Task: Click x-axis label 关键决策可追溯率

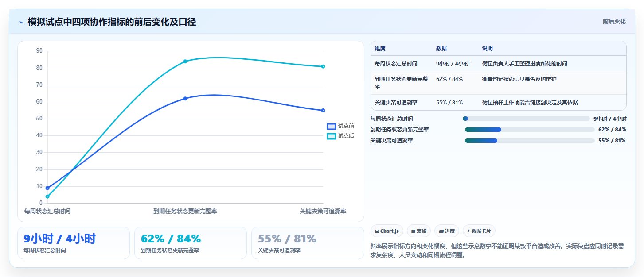Action: 323,212
